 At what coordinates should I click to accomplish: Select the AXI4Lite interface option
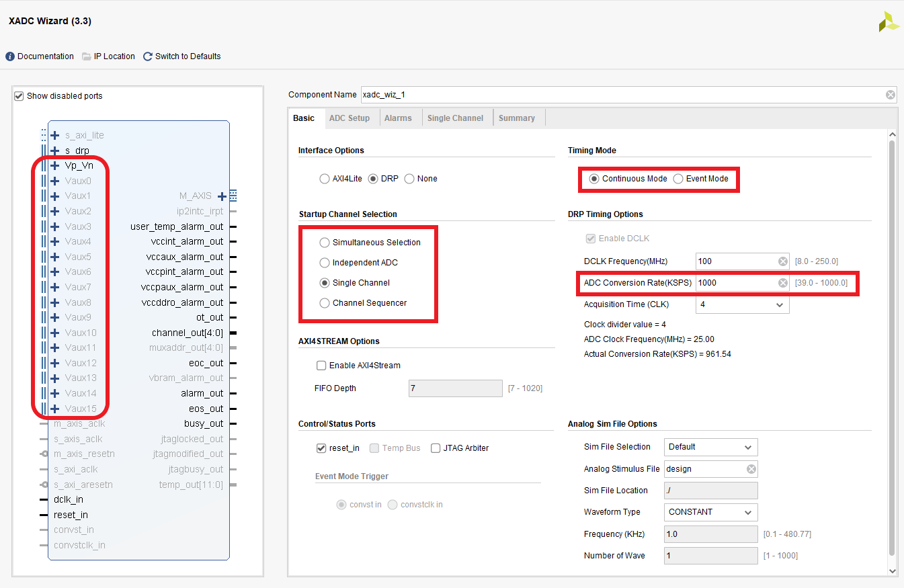click(x=325, y=179)
